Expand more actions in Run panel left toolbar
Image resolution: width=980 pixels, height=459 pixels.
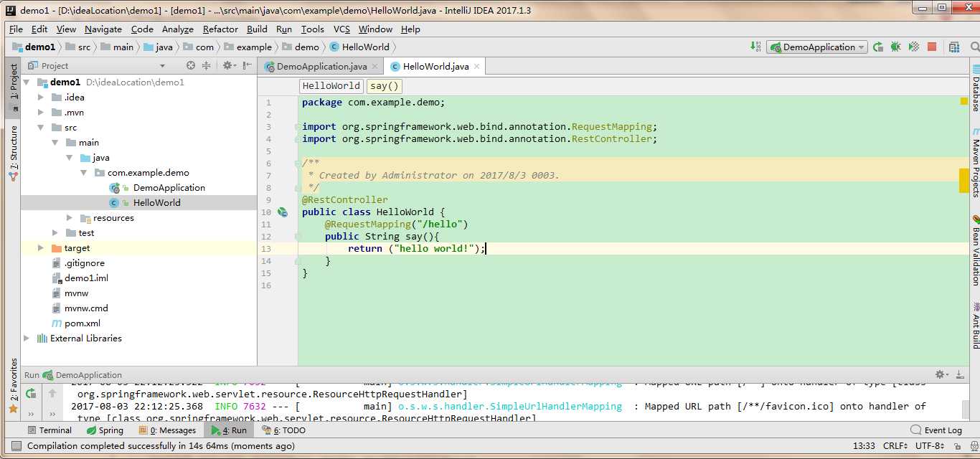pyautogui.click(x=30, y=414)
